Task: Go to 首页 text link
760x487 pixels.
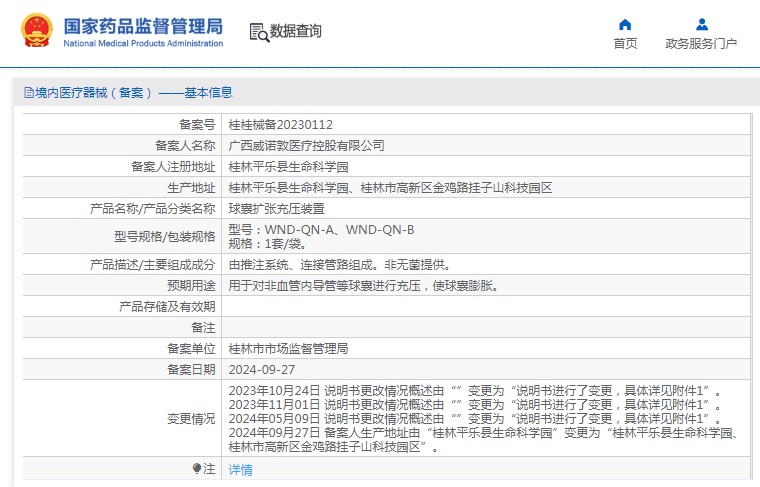Action: [x=625, y=44]
